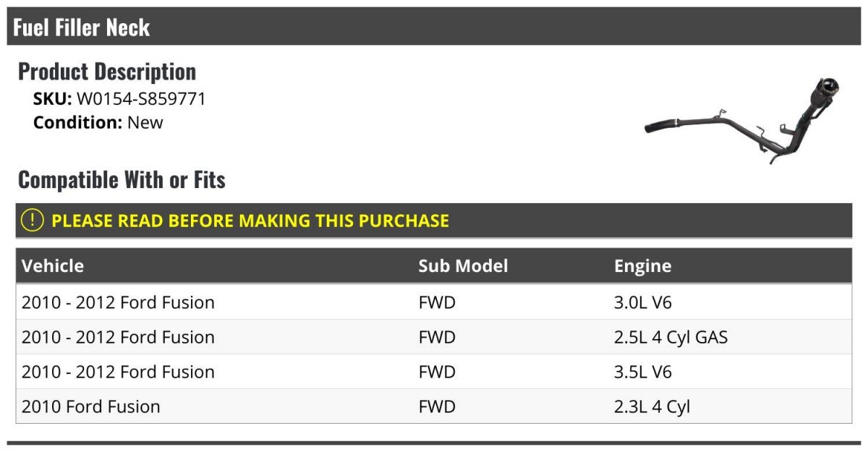Select the Ford Fusion row with 2.5L 4 Cyl GAS
The height and width of the screenshot is (452, 868).
[x=434, y=337]
